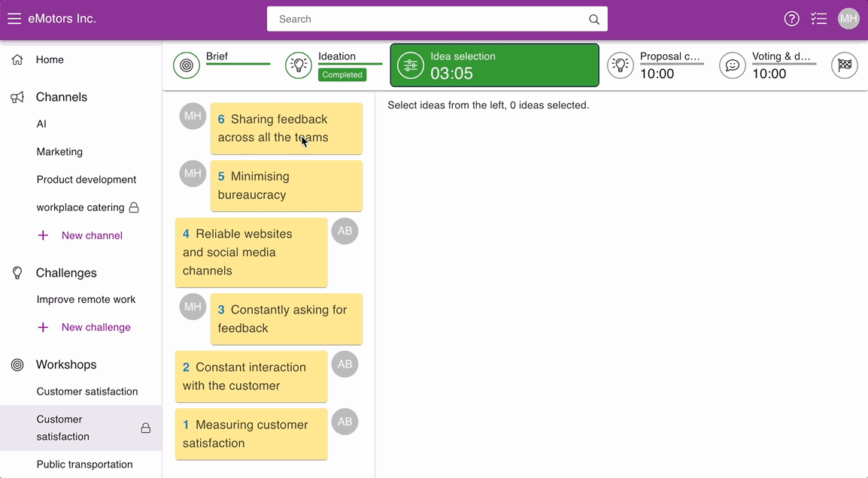Click MH avatar beside idea 5
868x478 pixels.
click(x=193, y=174)
